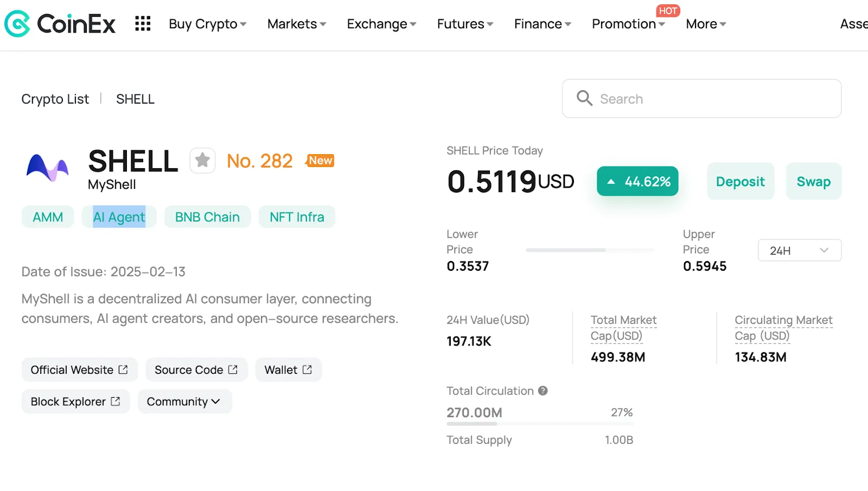Open the Buy Crypto dropdown menu
The image size is (868, 491).
[x=208, y=24]
